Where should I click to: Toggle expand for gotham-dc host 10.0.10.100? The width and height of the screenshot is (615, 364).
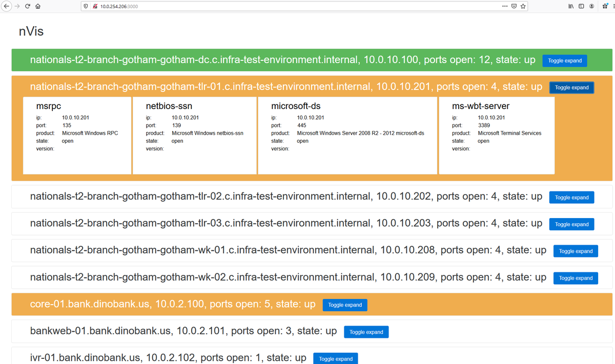[565, 60]
